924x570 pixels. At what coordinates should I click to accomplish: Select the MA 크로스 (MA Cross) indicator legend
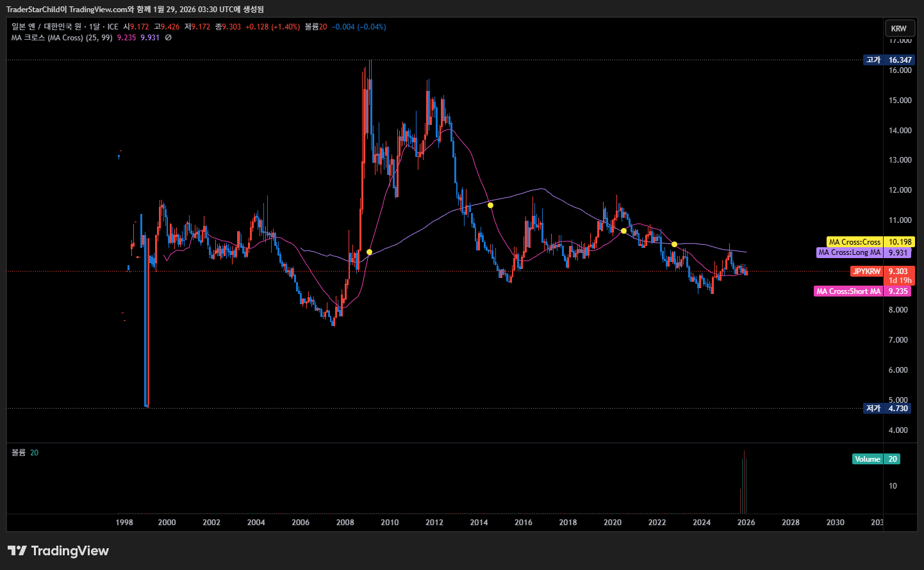click(x=62, y=38)
